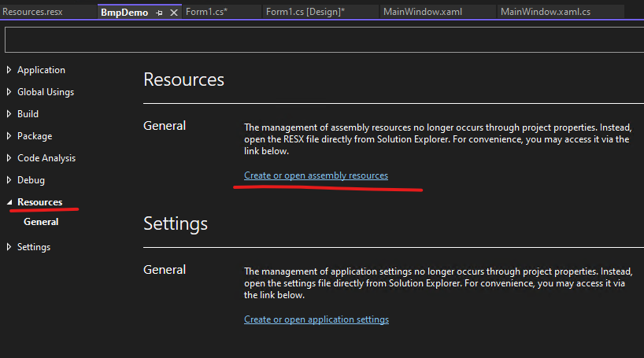Select General under Resources in sidebar
This screenshot has height=358, width=644.
tap(41, 222)
